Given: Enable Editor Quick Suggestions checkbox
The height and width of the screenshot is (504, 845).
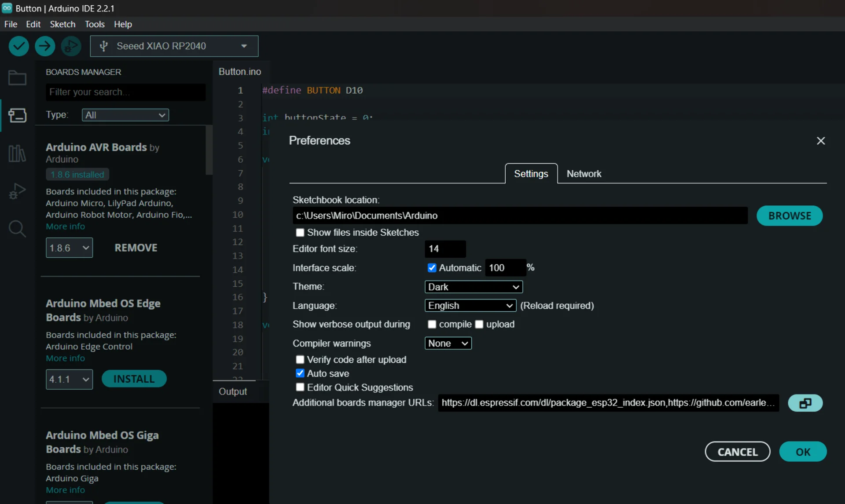Looking at the screenshot, I should tap(300, 387).
